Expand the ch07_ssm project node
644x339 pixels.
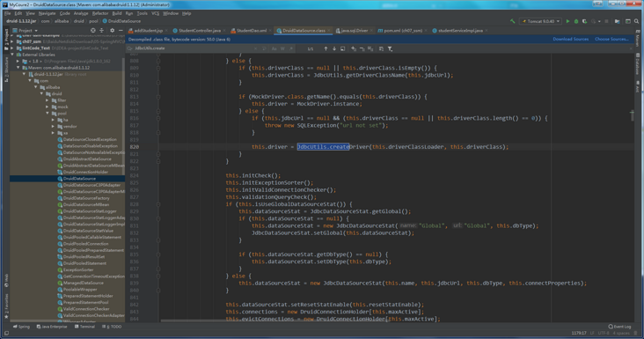click(x=12, y=41)
